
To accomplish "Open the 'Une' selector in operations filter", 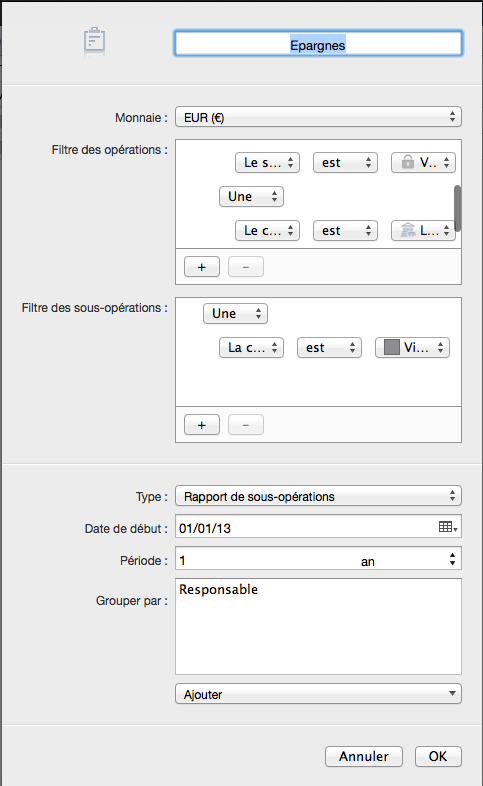I will pos(251,196).
